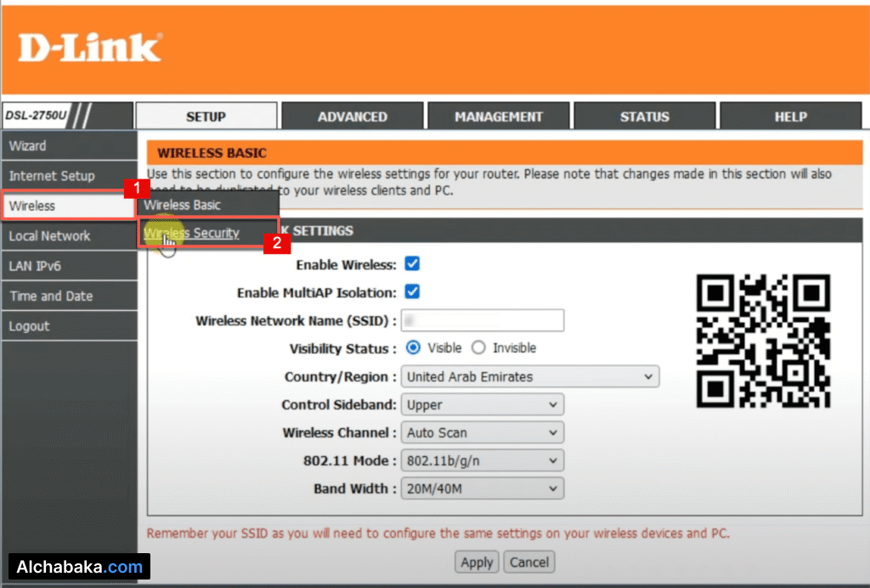The height and width of the screenshot is (588, 870).
Task: Expand the Control Sideband dropdown
Action: 483,404
